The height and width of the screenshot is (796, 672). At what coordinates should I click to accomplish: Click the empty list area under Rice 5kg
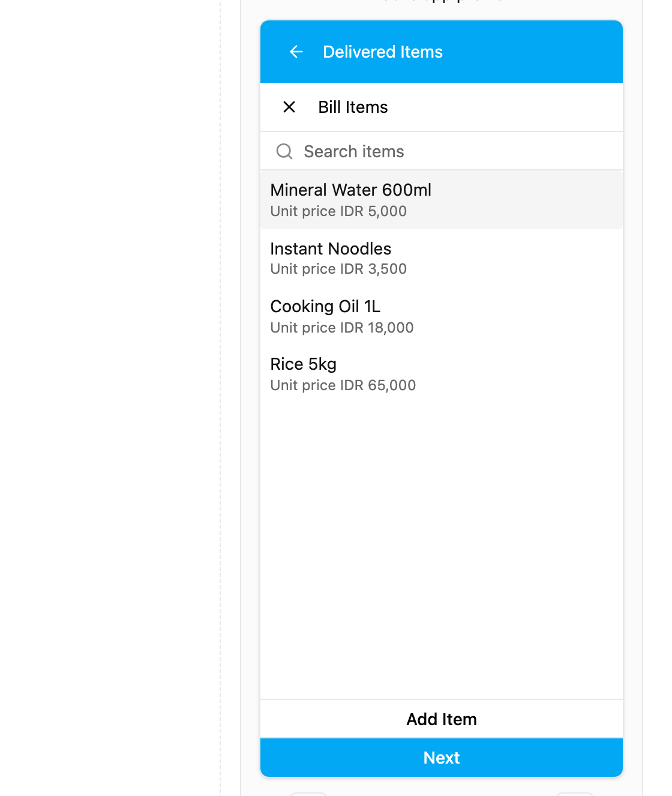(442, 549)
